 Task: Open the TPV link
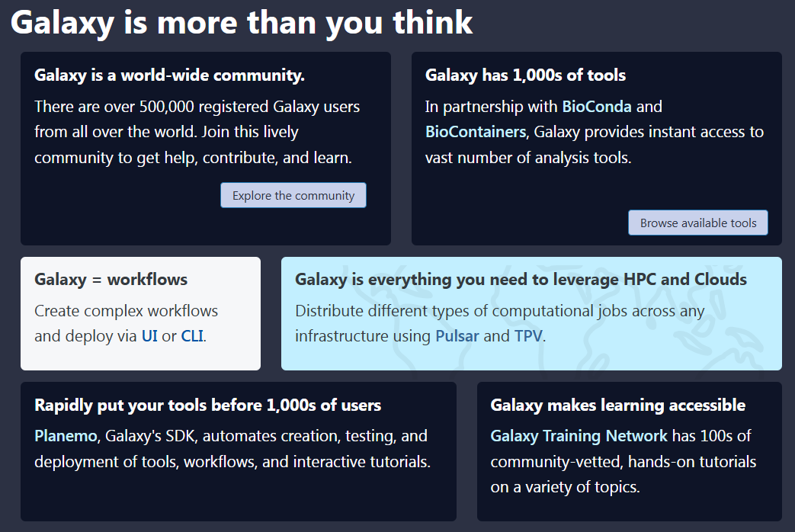[527, 335]
